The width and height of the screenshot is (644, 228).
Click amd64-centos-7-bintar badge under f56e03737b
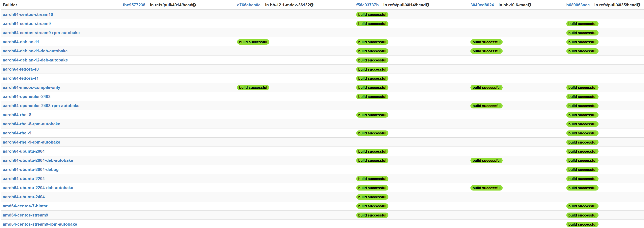(372, 206)
